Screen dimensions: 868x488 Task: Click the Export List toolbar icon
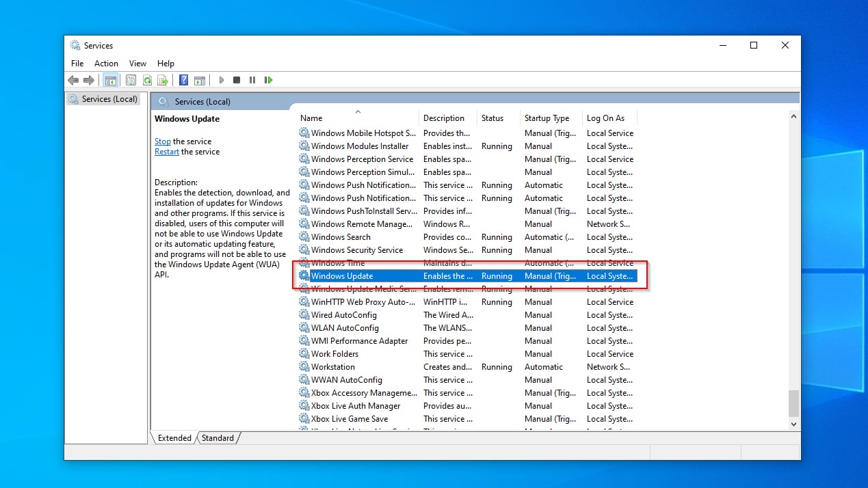point(163,80)
